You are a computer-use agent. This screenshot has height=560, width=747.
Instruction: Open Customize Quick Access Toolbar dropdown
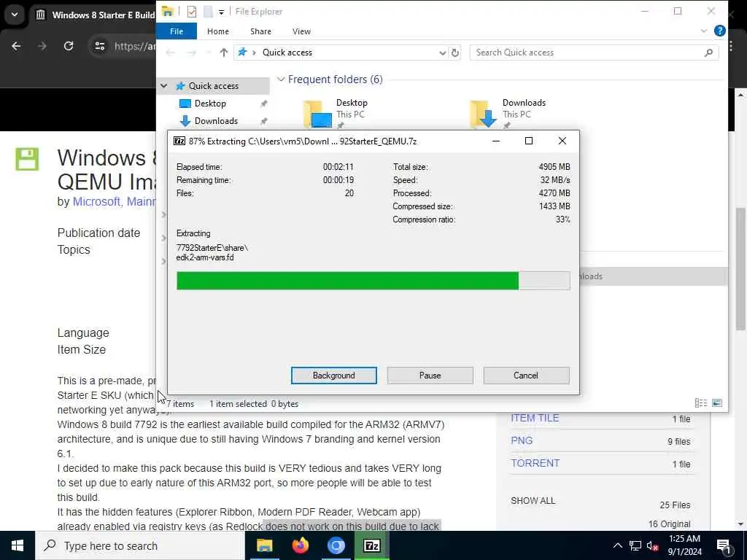tap(221, 12)
